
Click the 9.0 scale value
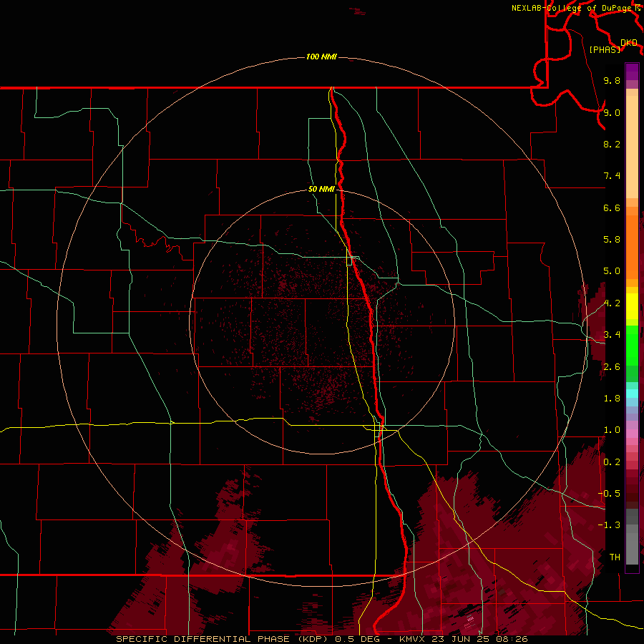point(612,112)
